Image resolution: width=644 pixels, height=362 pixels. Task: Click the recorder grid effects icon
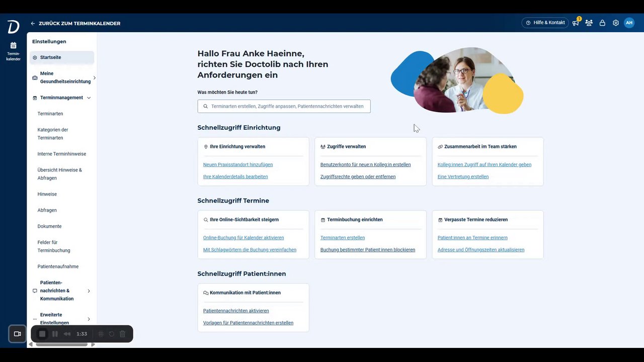(101, 334)
